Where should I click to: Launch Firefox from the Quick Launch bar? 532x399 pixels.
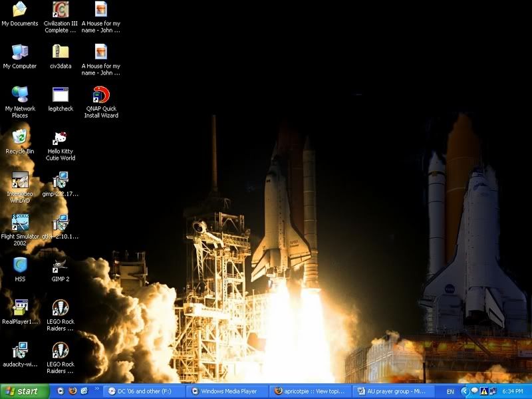click(x=72, y=391)
